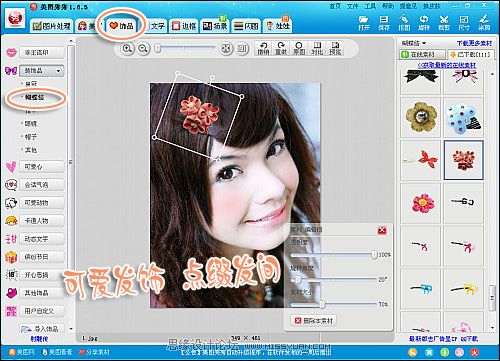Expand the 脸饰品 category dropdown
This screenshot has width=500, height=361.
[x=42, y=71]
